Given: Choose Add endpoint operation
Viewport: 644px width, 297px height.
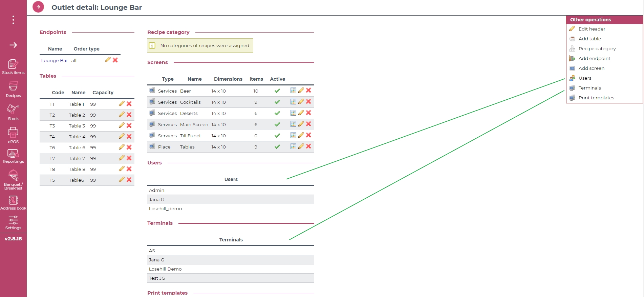Looking at the screenshot, I should pyautogui.click(x=594, y=58).
